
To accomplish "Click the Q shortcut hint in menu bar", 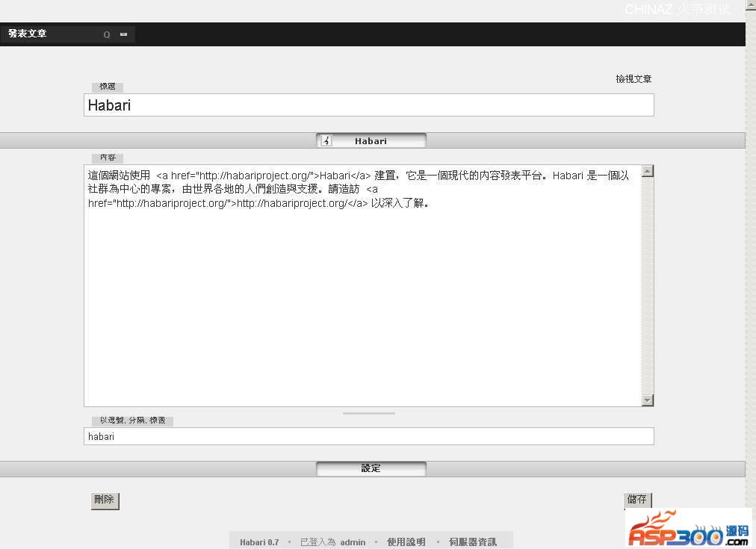I will (x=107, y=34).
